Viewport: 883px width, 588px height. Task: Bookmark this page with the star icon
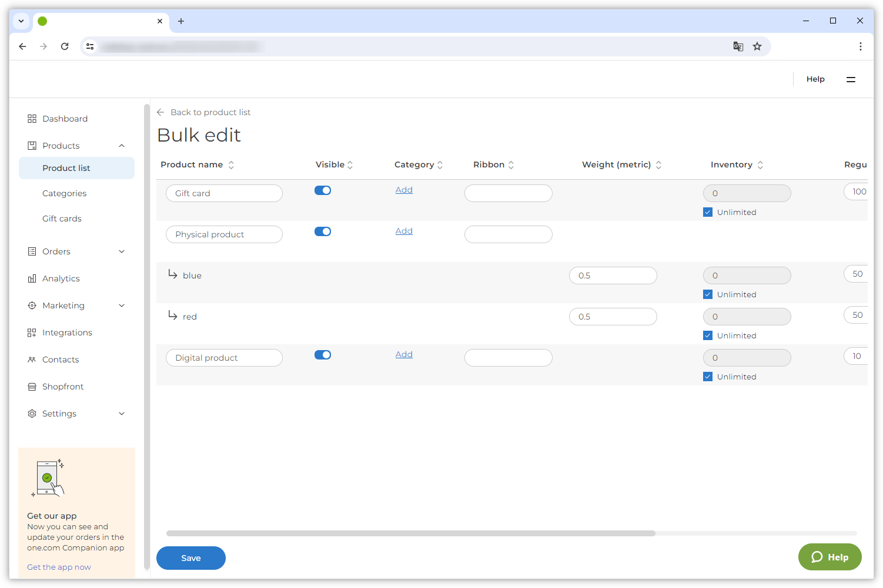pyautogui.click(x=757, y=46)
